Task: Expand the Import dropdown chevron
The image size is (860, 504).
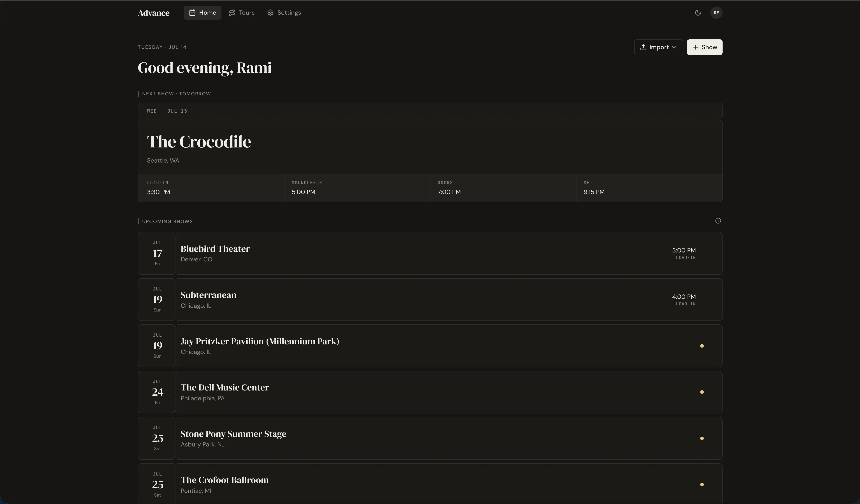Action: (674, 47)
